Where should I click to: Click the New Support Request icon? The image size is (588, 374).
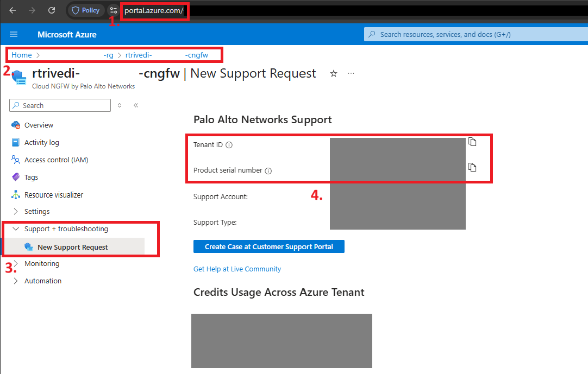(28, 247)
